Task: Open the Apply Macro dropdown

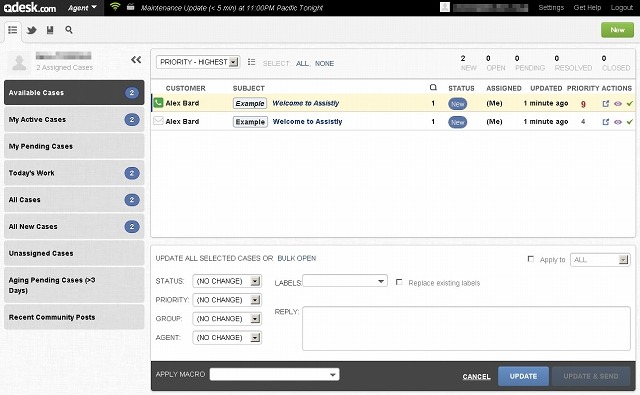Action: [x=274, y=374]
